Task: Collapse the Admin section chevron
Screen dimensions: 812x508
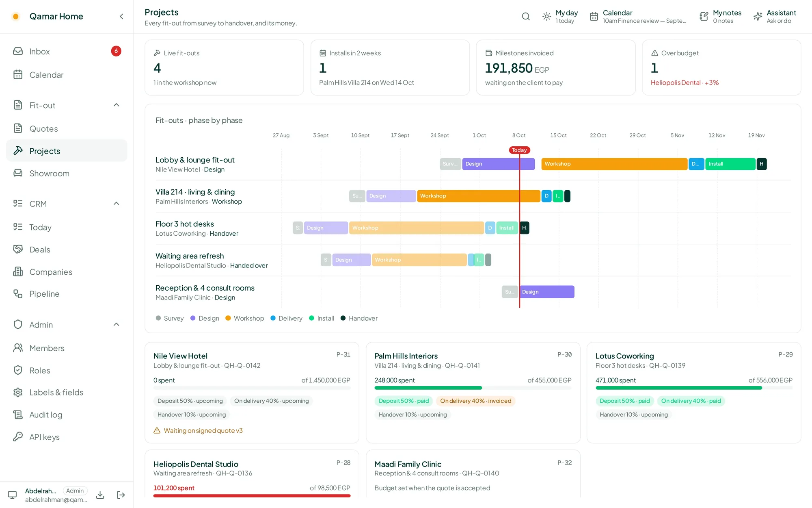Action: tap(117, 324)
